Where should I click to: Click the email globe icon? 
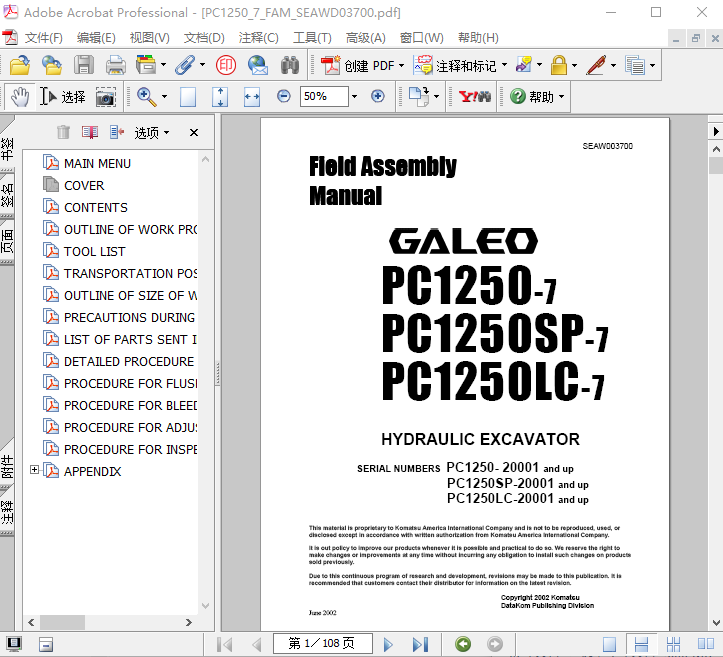(x=257, y=65)
